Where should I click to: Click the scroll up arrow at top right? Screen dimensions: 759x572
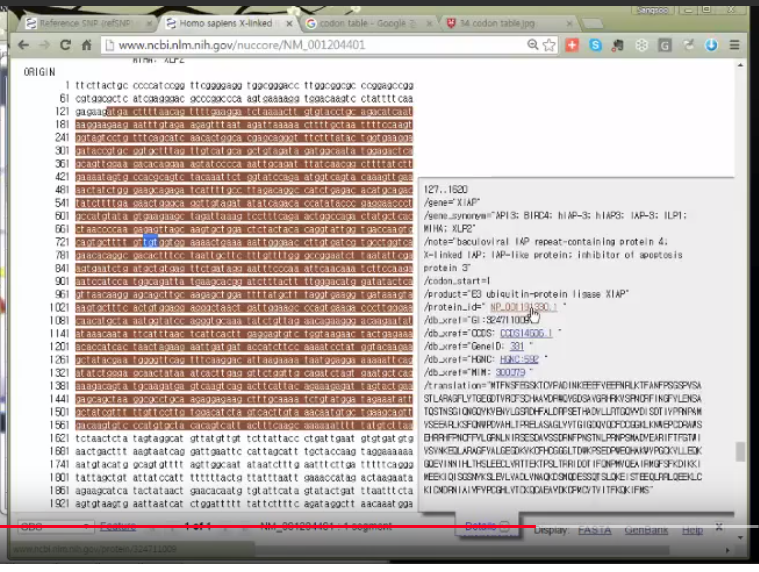(740, 65)
